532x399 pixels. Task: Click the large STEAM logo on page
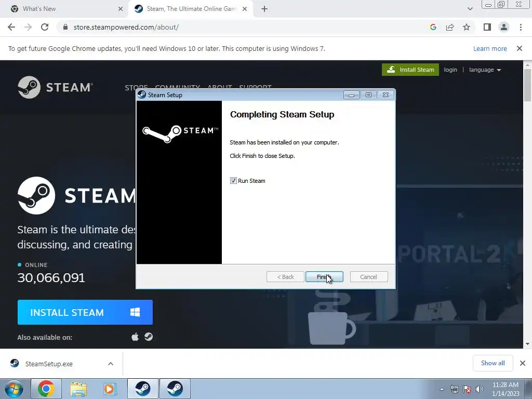click(x=76, y=195)
